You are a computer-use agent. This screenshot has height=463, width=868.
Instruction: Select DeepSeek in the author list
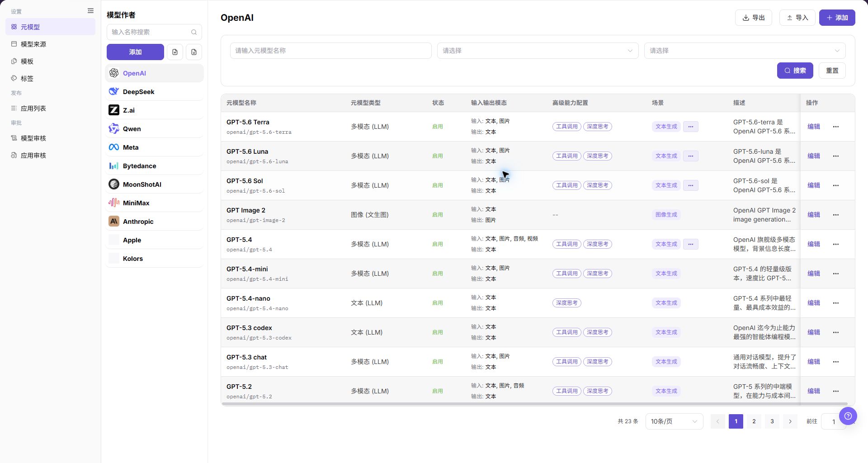[x=154, y=92]
